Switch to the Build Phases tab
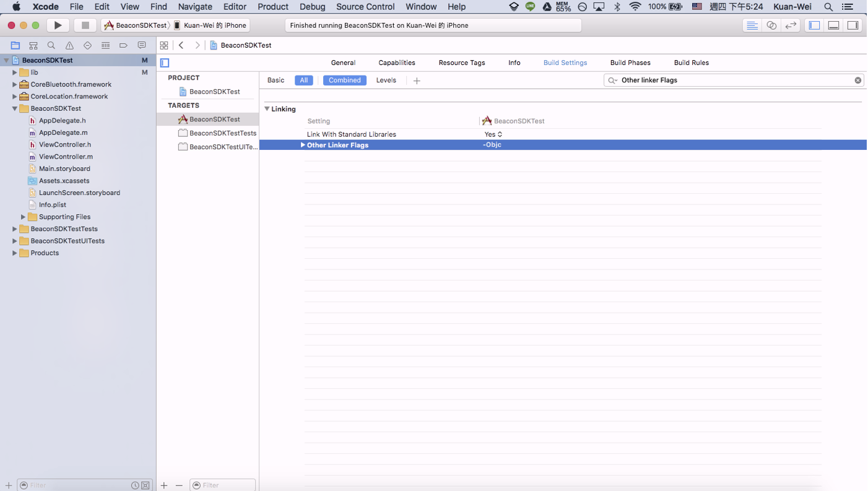The image size is (868, 491). 630,63
